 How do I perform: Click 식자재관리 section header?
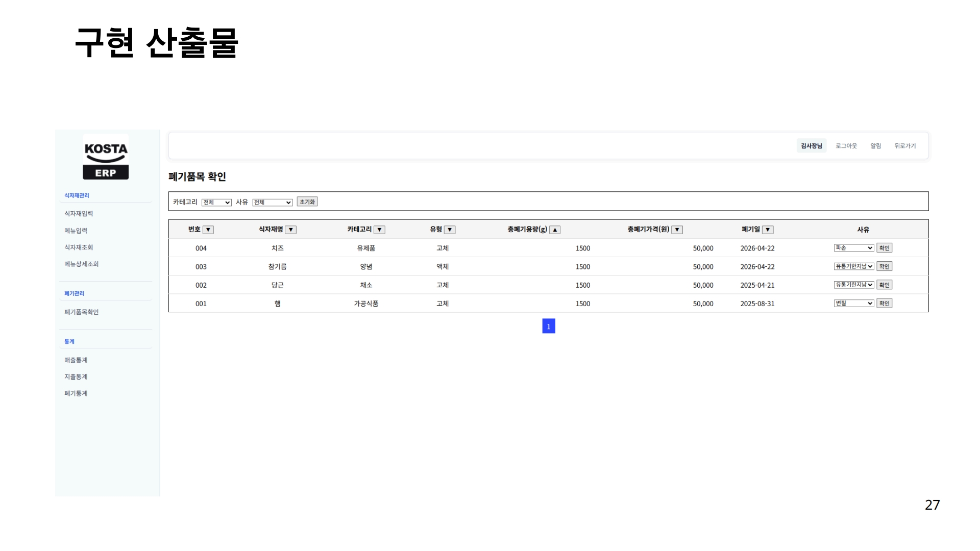(x=77, y=195)
